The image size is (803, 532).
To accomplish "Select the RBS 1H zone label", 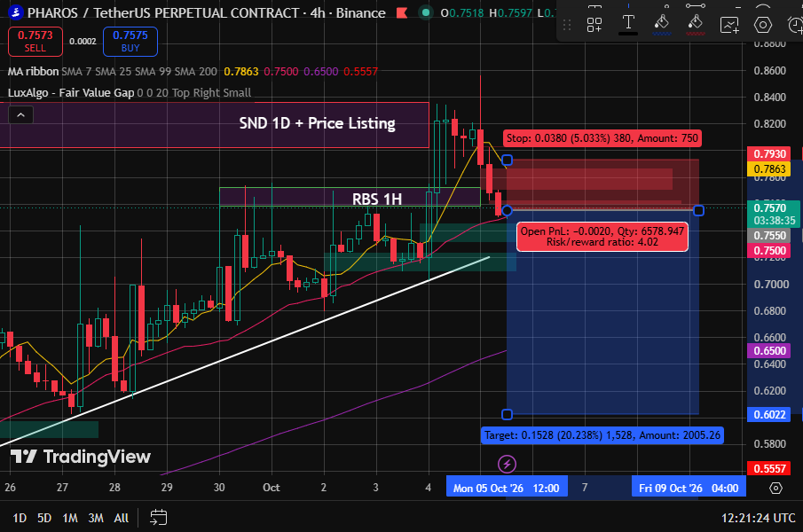I will pos(377,199).
